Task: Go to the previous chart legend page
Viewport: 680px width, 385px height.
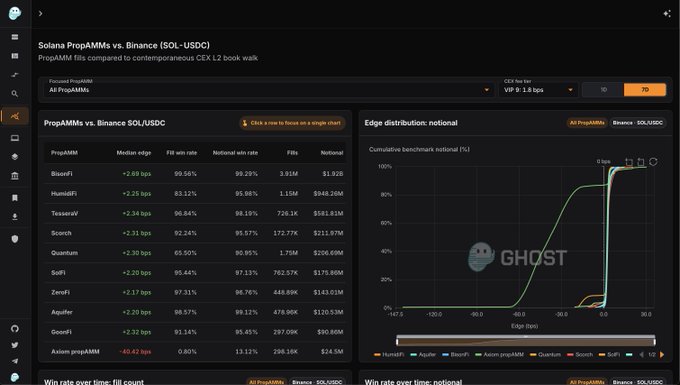Action: 641,355
